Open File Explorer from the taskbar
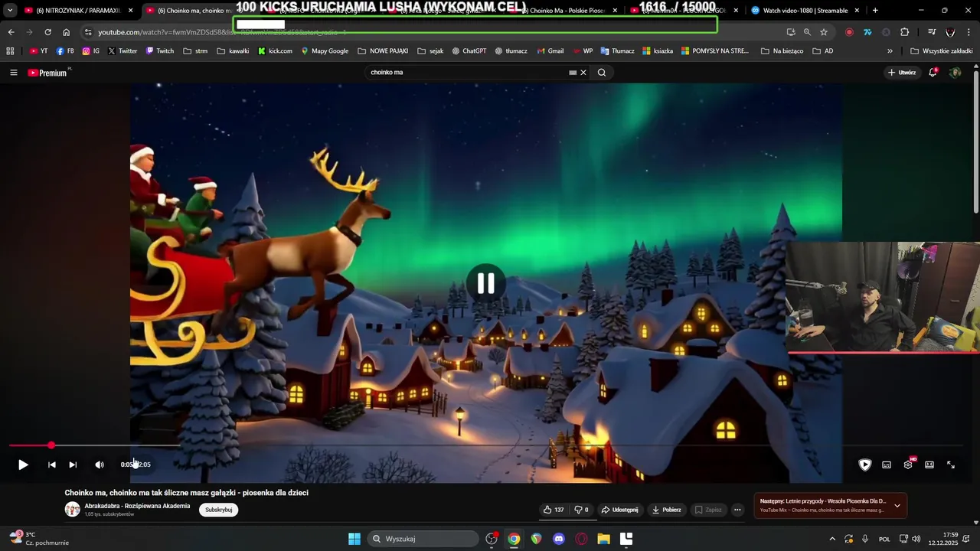Image resolution: width=980 pixels, height=551 pixels. pyautogui.click(x=603, y=539)
